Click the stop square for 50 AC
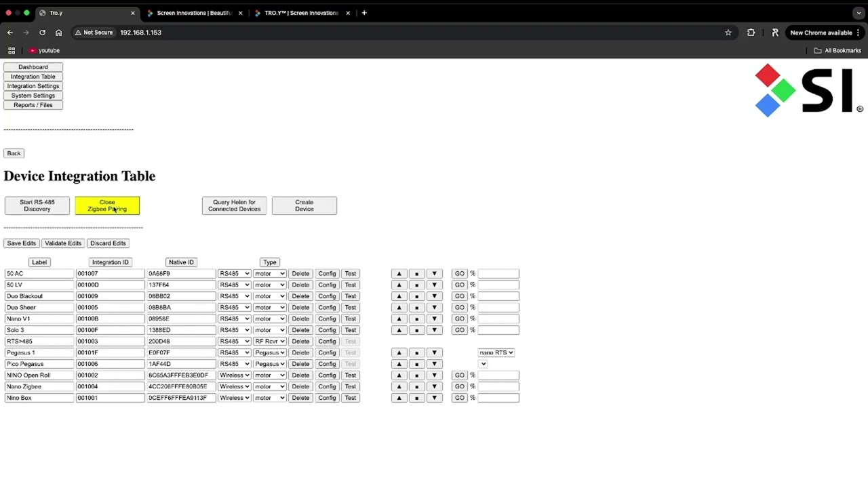868x488 pixels. point(416,274)
